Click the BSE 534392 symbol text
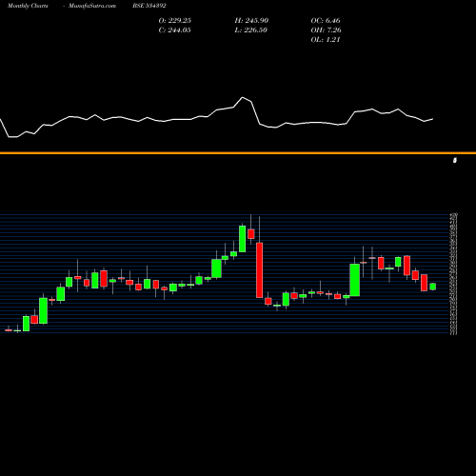 [149, 6]
